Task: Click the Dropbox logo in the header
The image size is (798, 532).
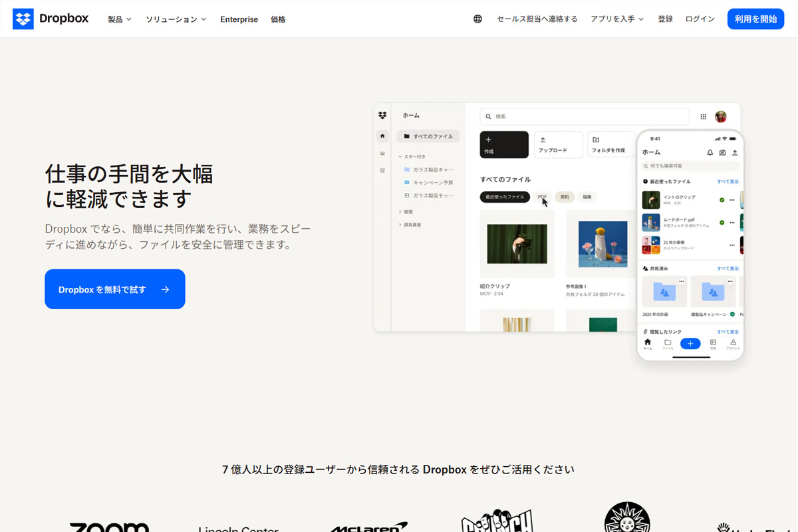Action: 51,19
